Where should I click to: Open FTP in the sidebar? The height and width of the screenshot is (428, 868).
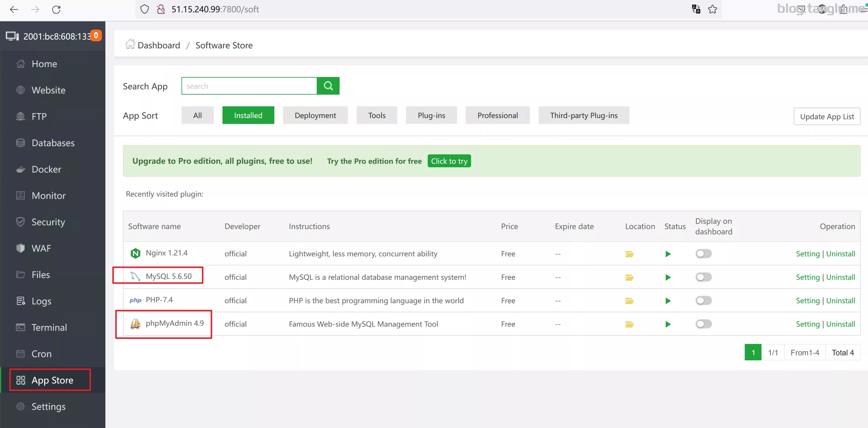pyautogui.click(x=53, y=116)
